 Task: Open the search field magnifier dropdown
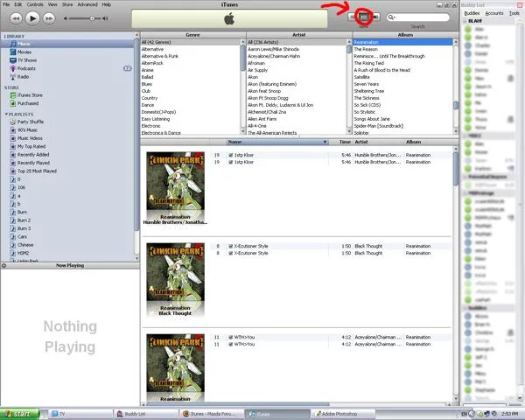coord(394,17)
